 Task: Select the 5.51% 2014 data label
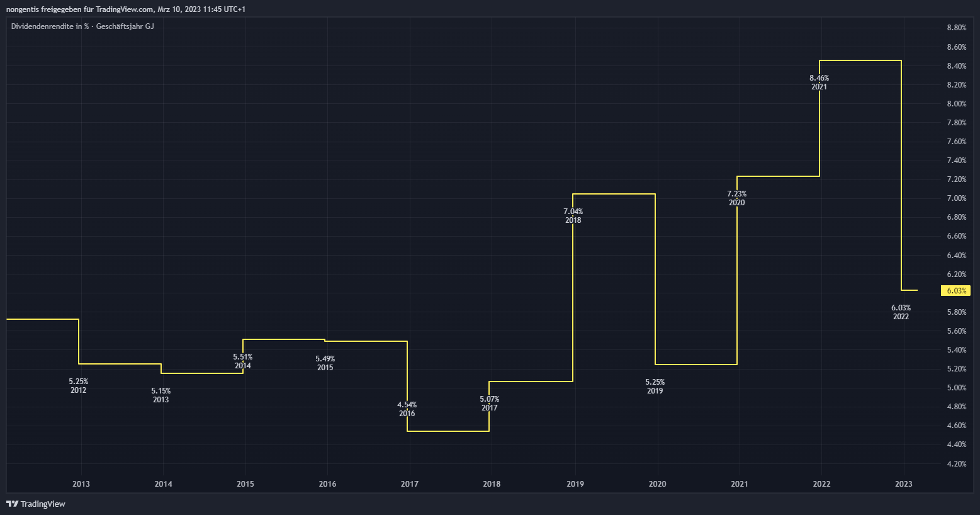point(242,361)
